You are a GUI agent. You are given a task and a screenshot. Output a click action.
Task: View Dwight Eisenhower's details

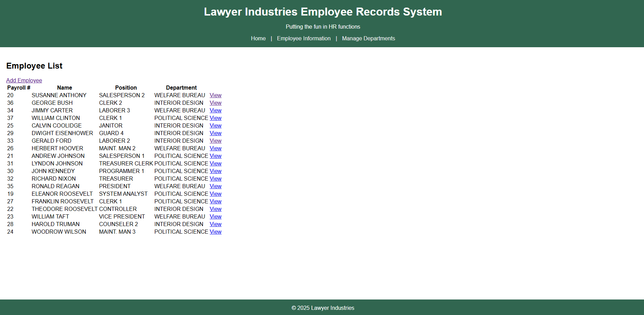(x=215, y=133)
